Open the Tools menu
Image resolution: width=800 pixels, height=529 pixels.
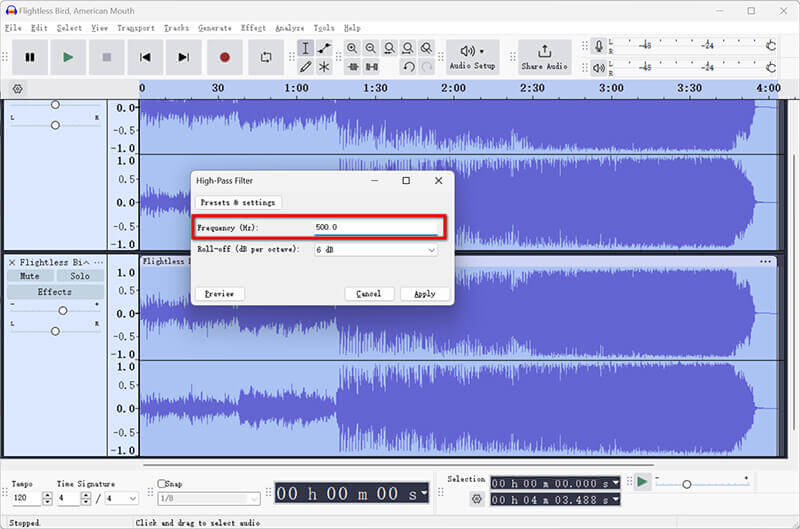tap(323, 28)
